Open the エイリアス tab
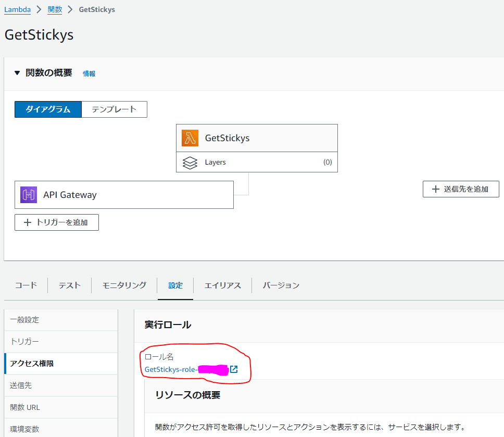This screenshot has height=437, width=504. pos(222,285)
